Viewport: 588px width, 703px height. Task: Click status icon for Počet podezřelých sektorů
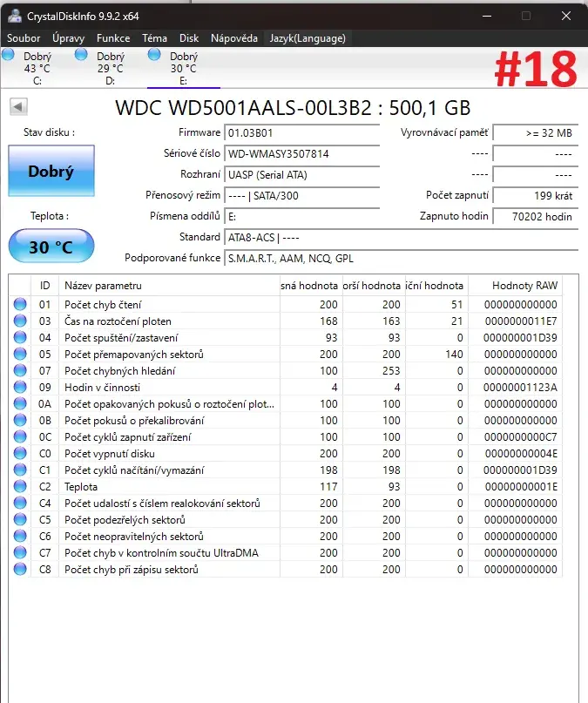click(x=20, y=520)
